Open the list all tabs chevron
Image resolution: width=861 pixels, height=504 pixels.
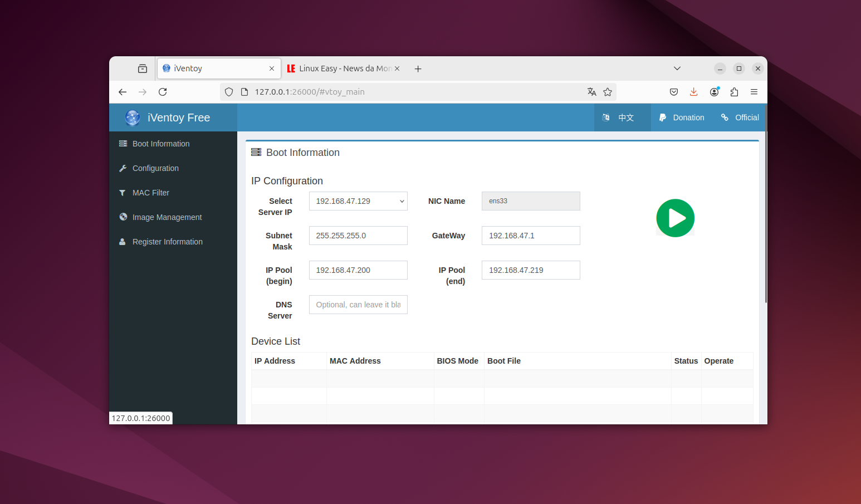click(x=677, y=68)
